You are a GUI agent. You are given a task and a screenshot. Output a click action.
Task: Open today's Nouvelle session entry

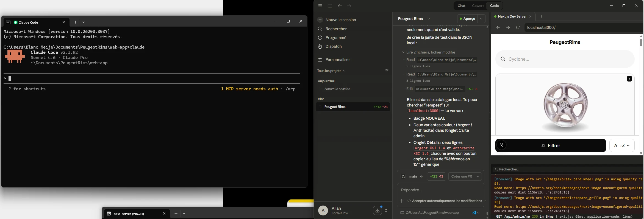tap(353, 89)
